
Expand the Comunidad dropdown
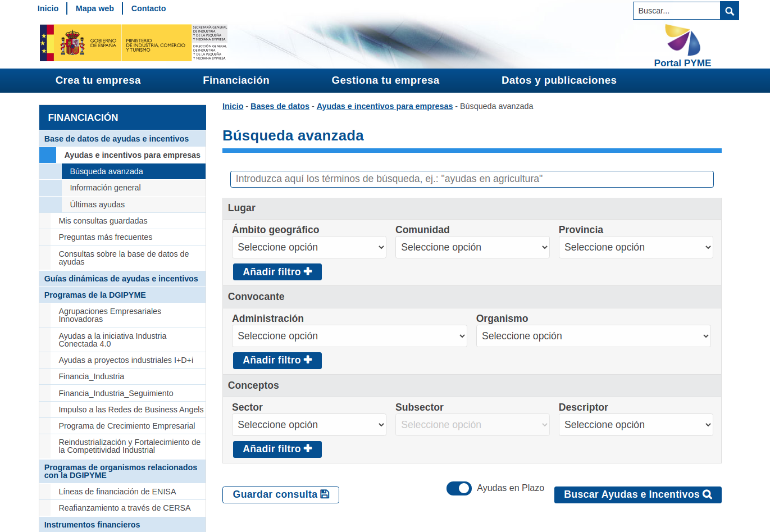point(472,247)
